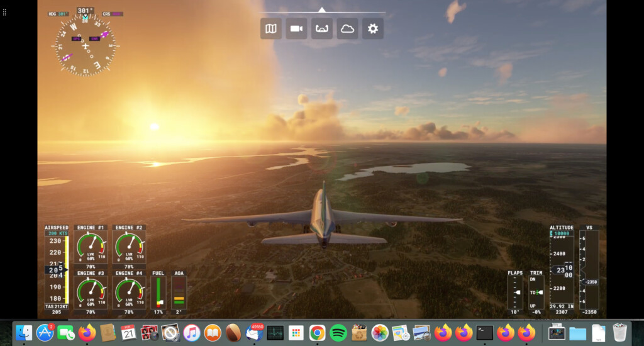Click the VS vertical speed tape
The image size is (644, 346).
(x=589, y=270)
